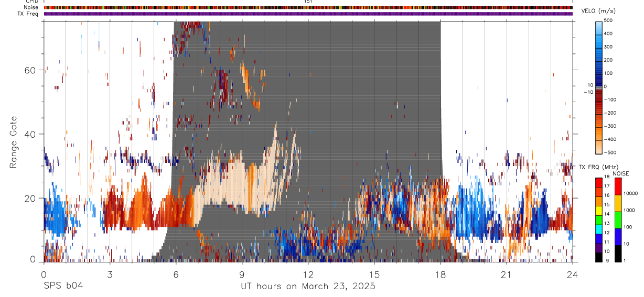This screenshot has width=644, height=297.
Task: Click the UT hour tick label 24
Action: (x=573, y=274)
